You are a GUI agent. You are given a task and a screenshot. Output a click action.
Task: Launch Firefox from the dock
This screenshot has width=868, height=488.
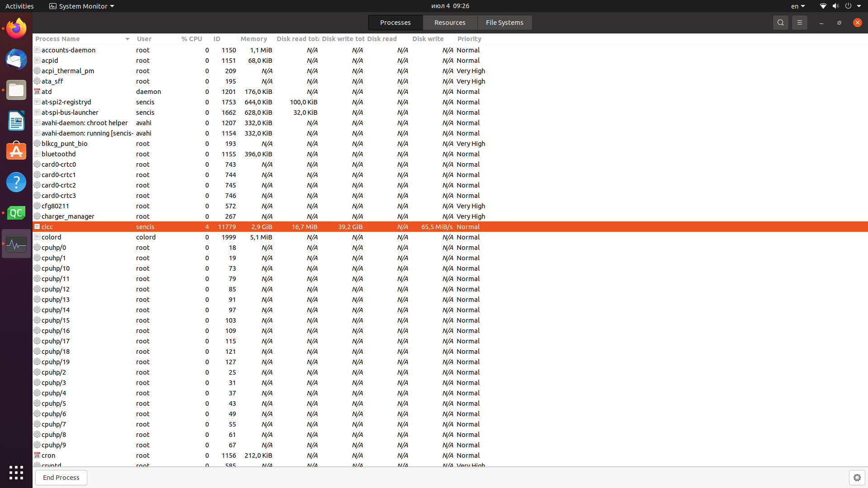click(16, 29)
